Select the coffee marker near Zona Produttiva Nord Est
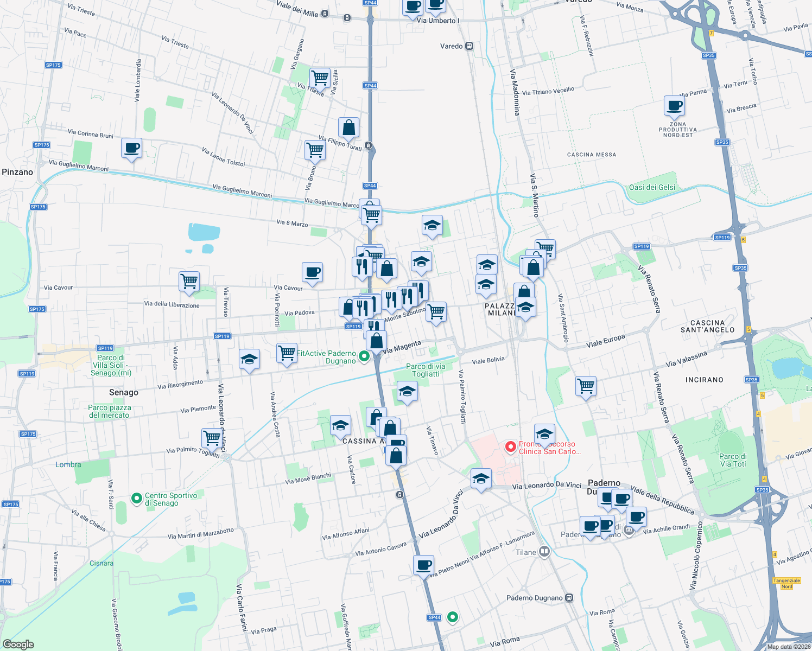This screenshot has width=812, height=651. click(x=674, y=106)
